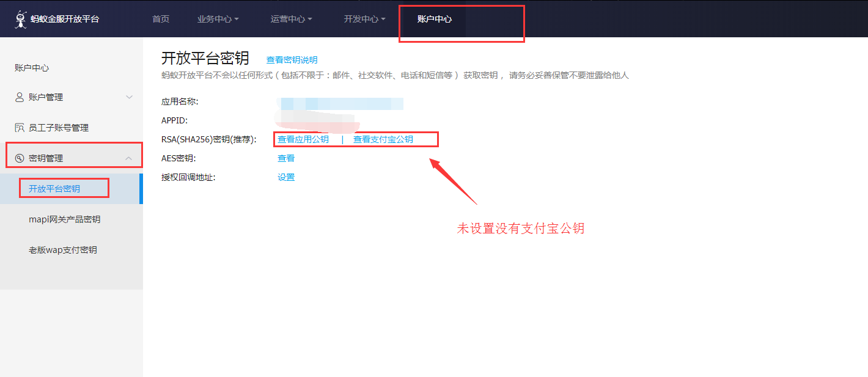Click the 应用名称: label
Viewport: 868px width, 377px height.
[180, 101]
